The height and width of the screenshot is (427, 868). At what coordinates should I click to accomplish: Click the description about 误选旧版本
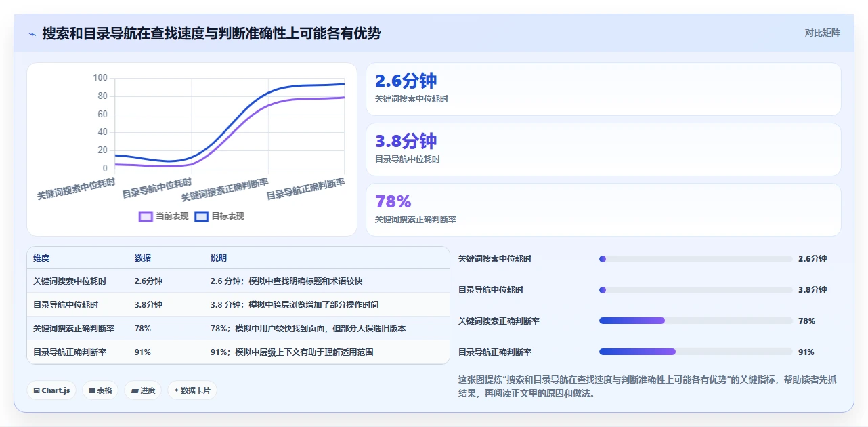click(x=308, y=328)
